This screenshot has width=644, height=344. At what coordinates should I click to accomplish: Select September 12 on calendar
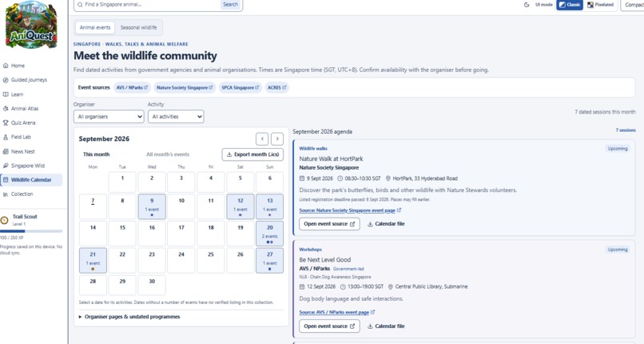241,206
